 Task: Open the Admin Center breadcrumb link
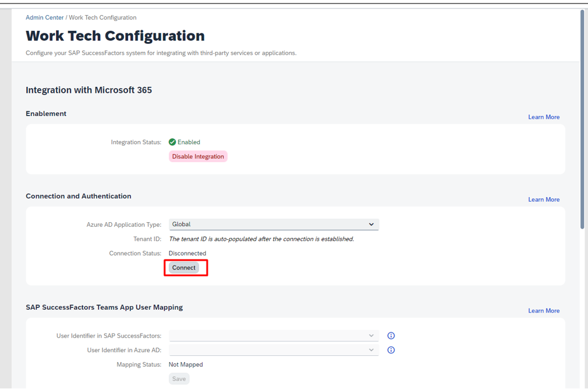pos(45,17)
